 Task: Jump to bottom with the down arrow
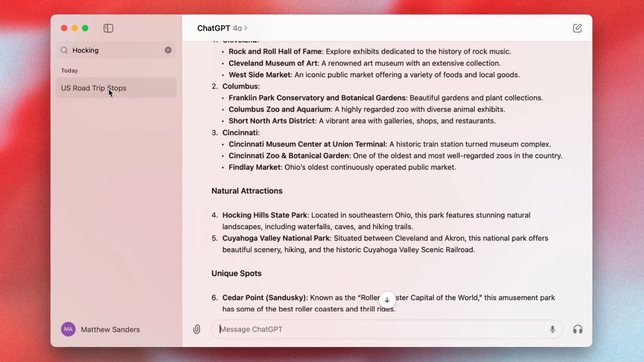(x=387, y=300)
